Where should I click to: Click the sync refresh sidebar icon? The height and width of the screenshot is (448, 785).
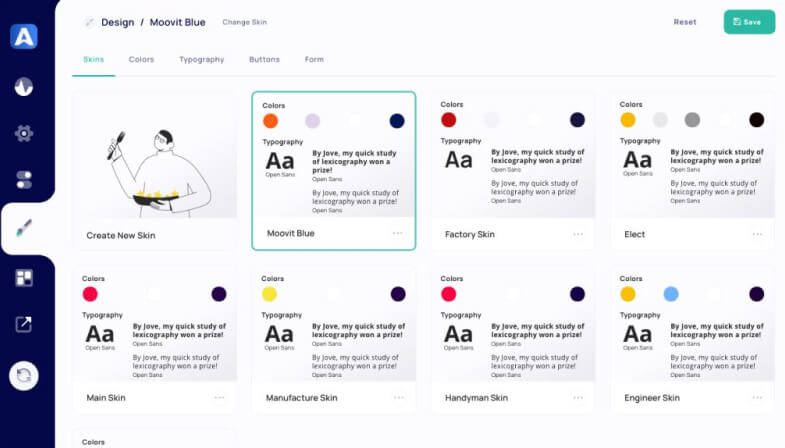point(24,375)
